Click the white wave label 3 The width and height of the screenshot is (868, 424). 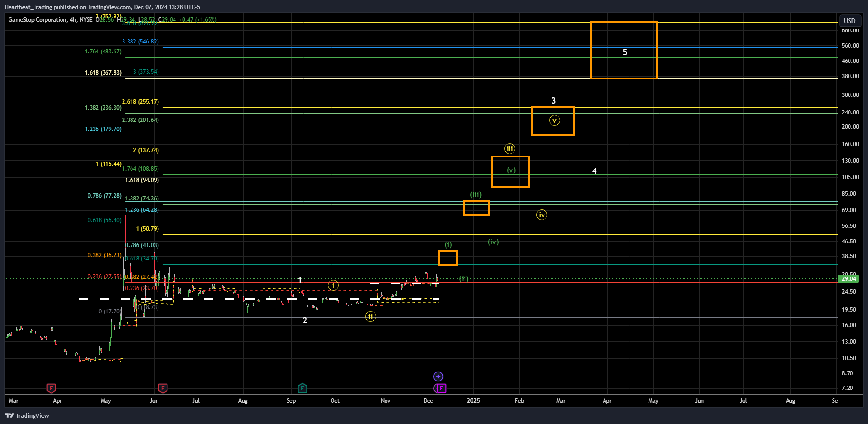pos(553,101)
